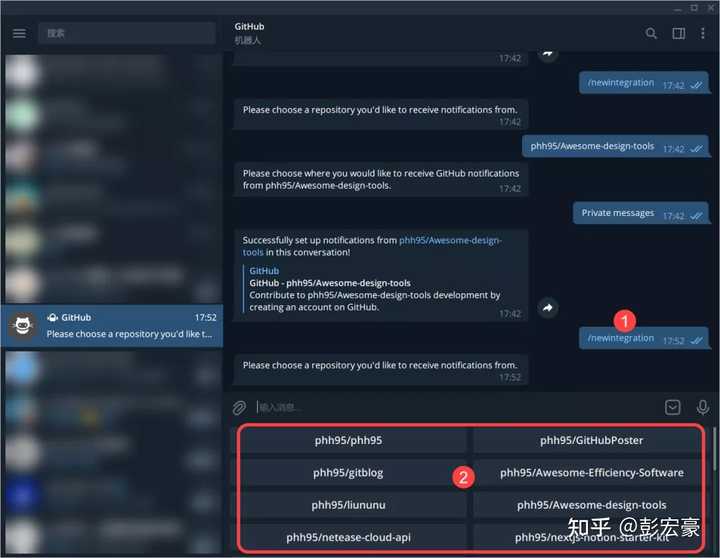Click the /newintegration command sent at 17:42

(644, 83)
